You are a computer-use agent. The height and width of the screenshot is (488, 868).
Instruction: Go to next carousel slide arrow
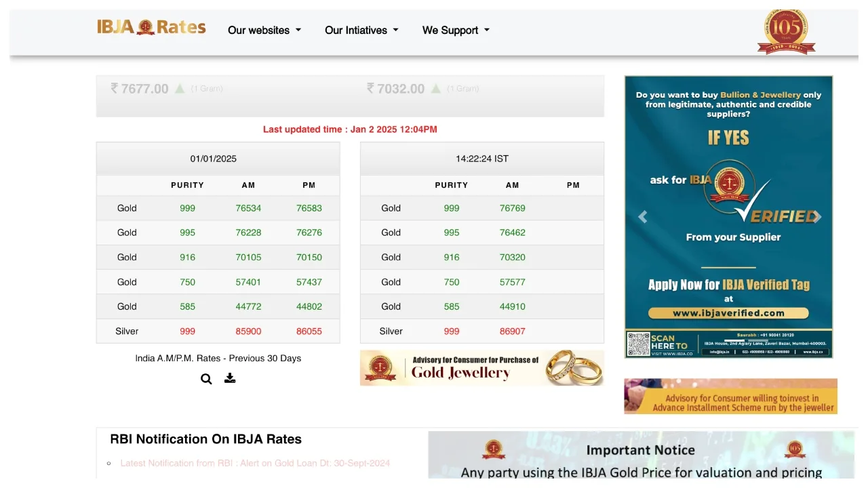point(816,217)
